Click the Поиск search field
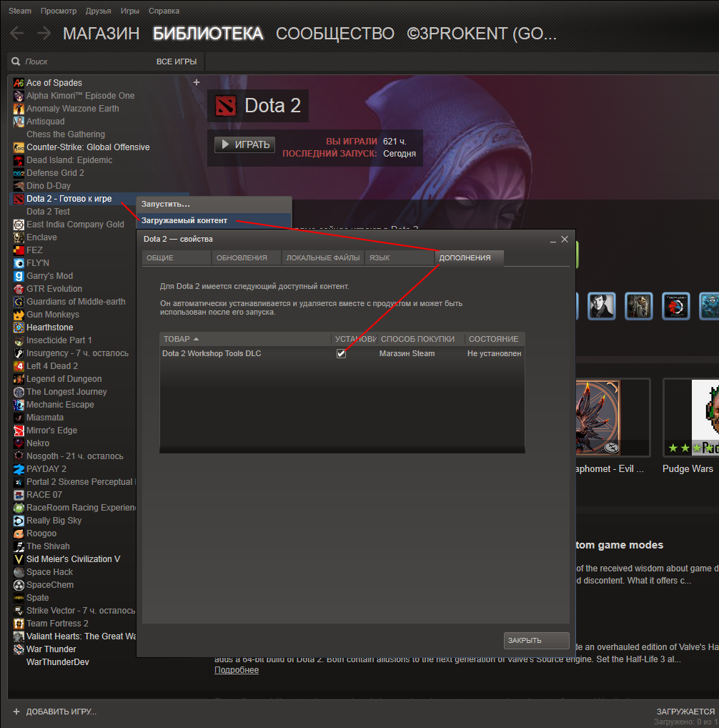719x728 pixels. 84,62
